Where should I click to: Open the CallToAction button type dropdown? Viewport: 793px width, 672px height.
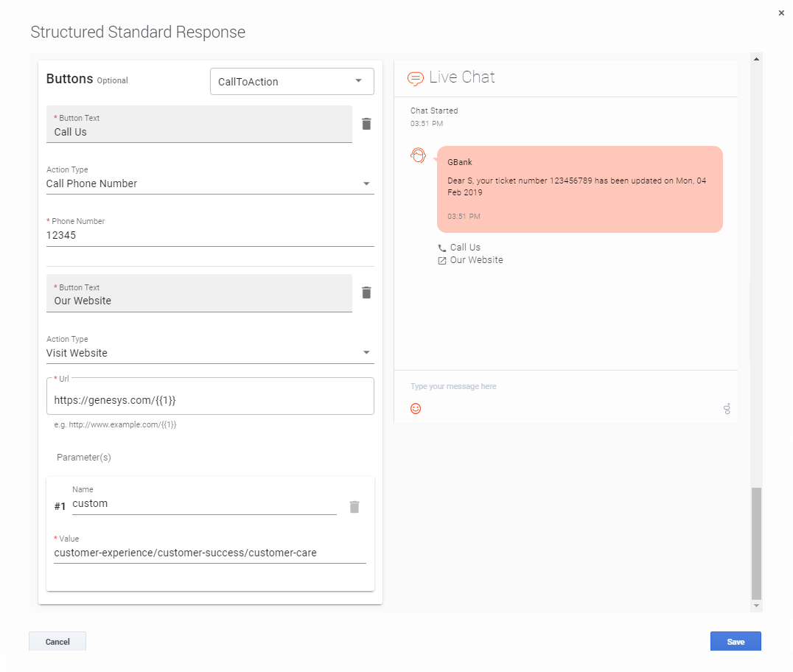pyautogui.click(x=292, y=82)
